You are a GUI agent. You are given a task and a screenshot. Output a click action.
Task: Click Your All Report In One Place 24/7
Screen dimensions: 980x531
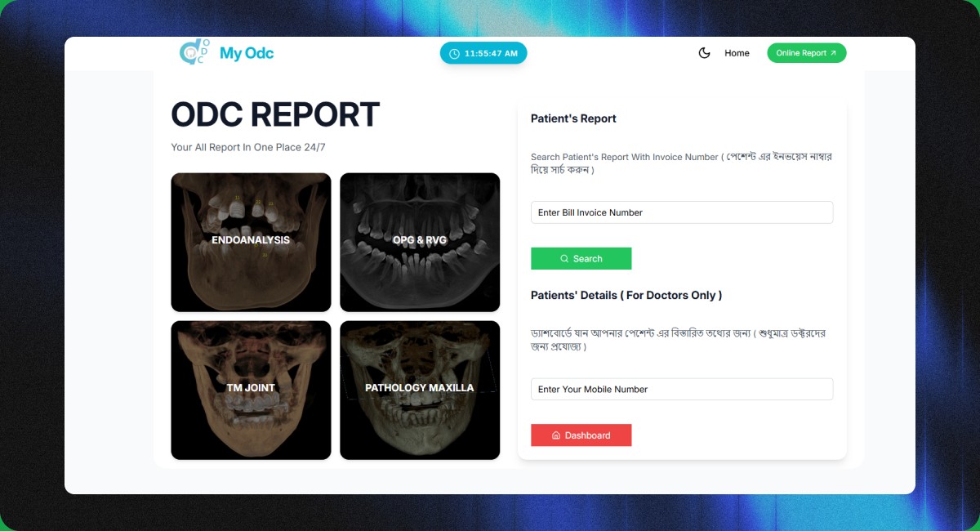point(248,148)
